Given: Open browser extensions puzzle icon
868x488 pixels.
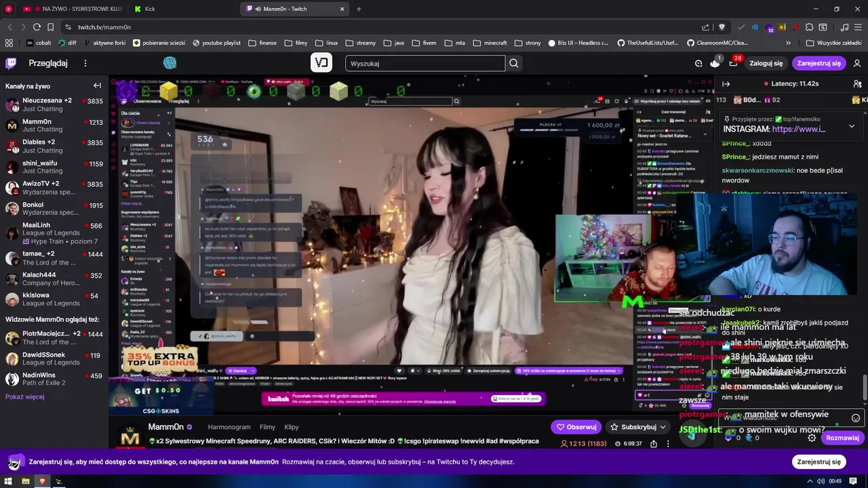Looking at the screenshot, I should (x=808, y=27).
